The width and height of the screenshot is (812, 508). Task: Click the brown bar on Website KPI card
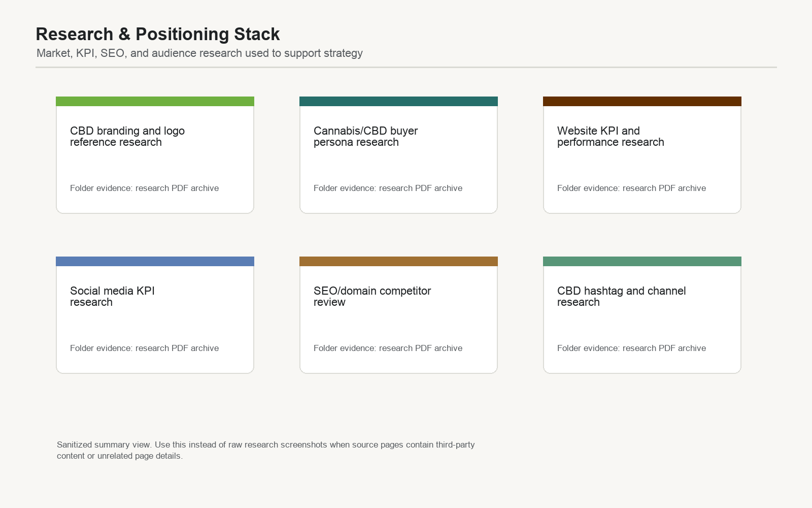point(642,101)
